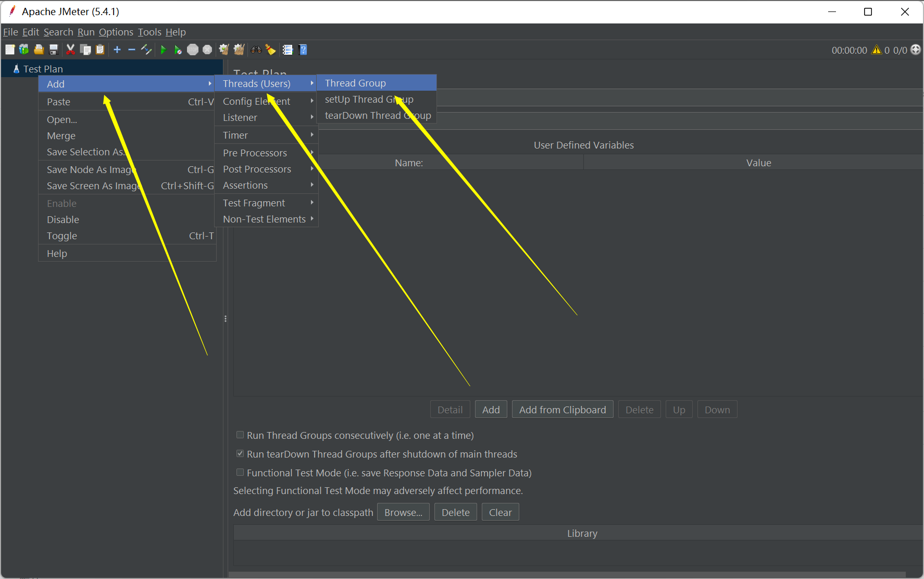Viewport: 924px width, 579px height.
Task: Choose Save Node As Image
Action: (127, 169)
